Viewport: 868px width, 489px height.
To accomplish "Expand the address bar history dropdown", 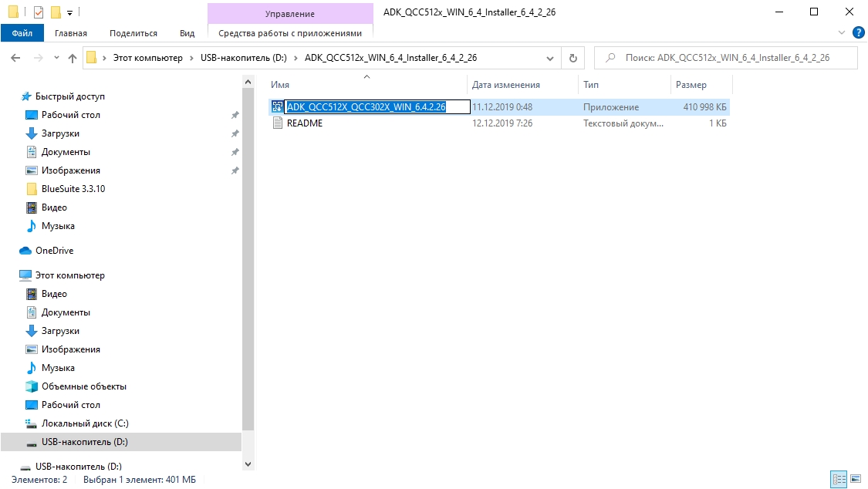I will click(x=549, y=58).
